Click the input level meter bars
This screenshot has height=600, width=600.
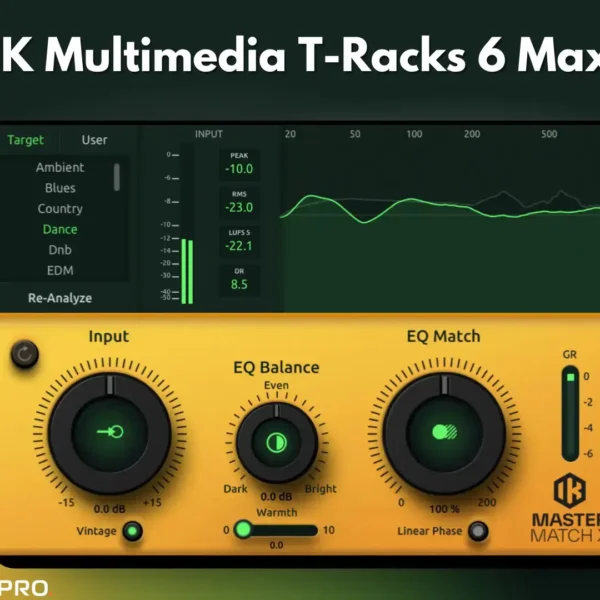coord(187,271)
